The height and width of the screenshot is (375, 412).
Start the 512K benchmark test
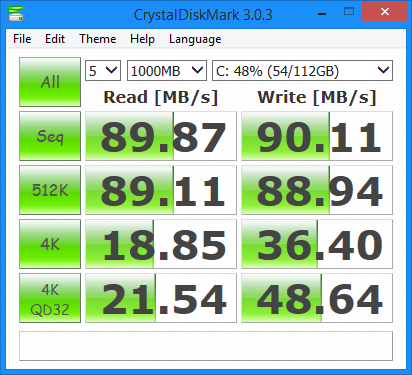point(50,190)
